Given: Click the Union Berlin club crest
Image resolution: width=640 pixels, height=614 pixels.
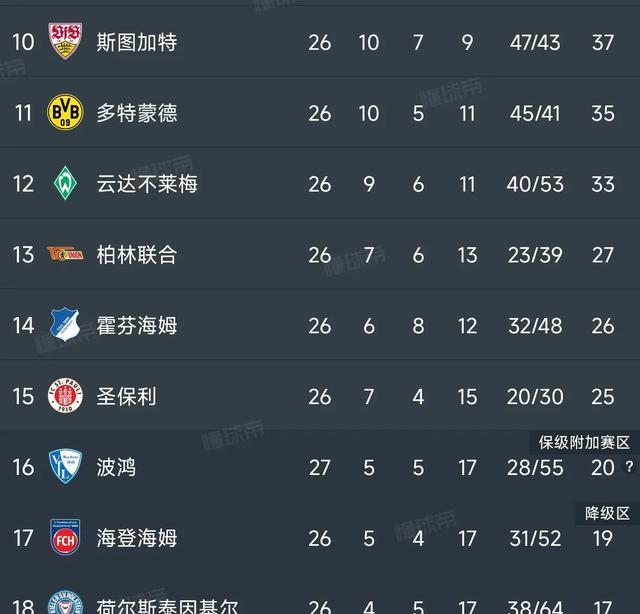Looking at the screenshot, I should [66, 255].
